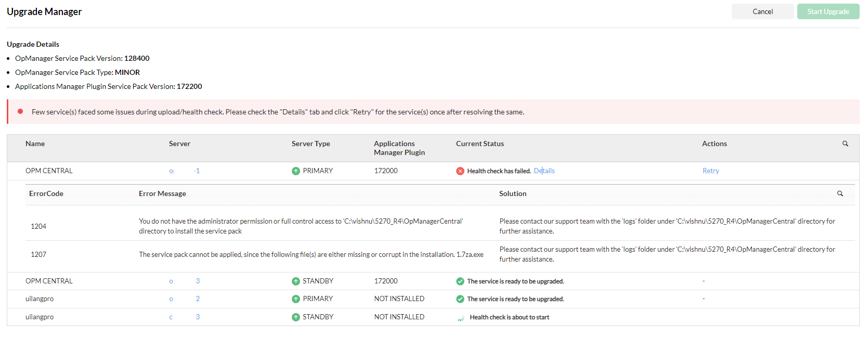This screenshot has width=868, height=350.
Task: Retry the health check for OPM CENTRAL primary
Action: point(710,171)
